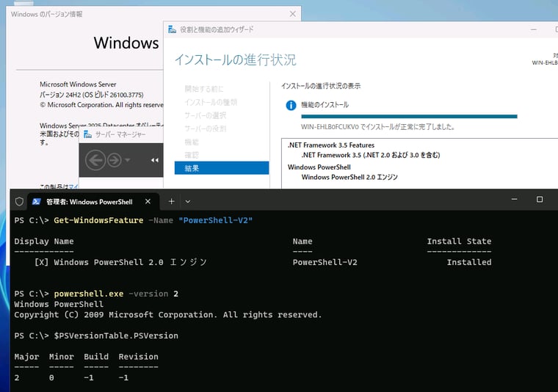Minimize the Windows Terminal window
The width and height of the screenshot is (558, 392).
(514, 199)
